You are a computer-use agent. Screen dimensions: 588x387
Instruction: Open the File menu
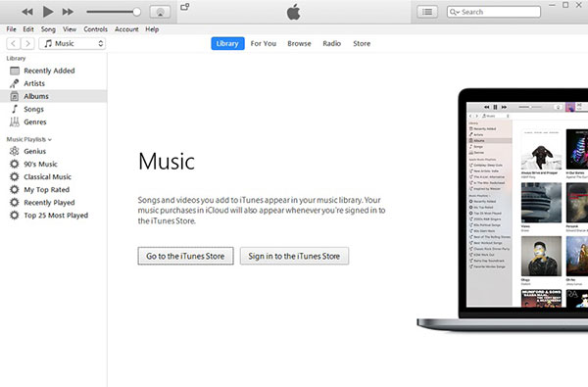[11, 29]
